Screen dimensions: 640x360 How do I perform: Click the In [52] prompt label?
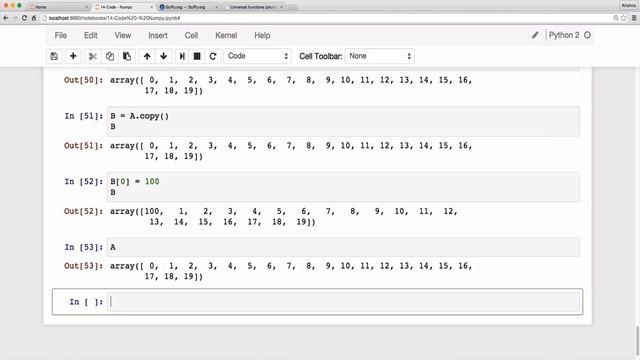[83, 182]
